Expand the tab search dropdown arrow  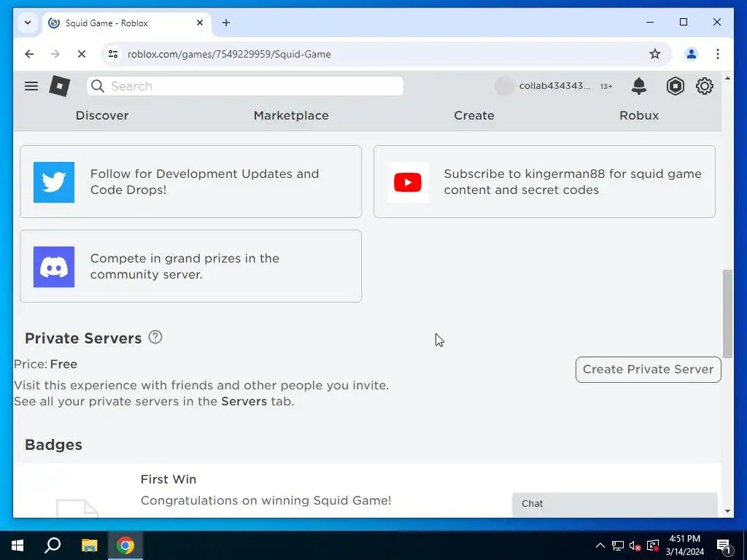pyautogui.click(x=28, y=23)
